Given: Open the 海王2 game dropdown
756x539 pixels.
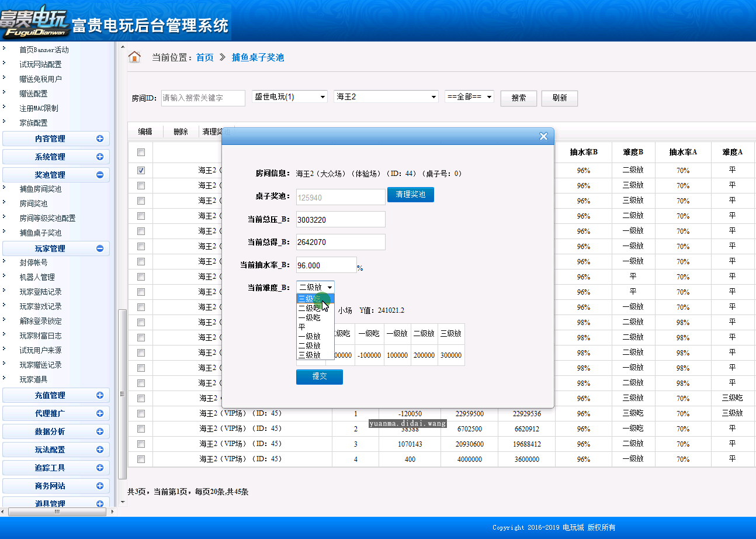Looking at the screenshot, I should pyautogui.click(x=386, y=96).
